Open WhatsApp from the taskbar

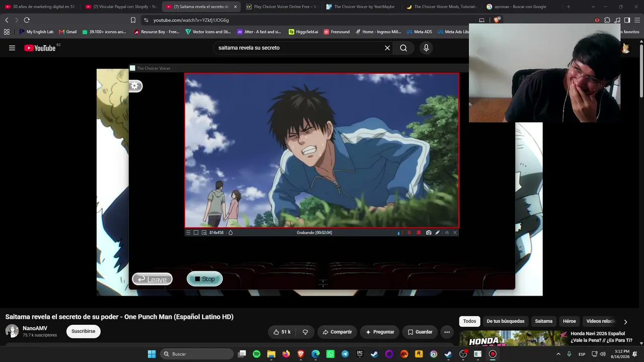330,354
